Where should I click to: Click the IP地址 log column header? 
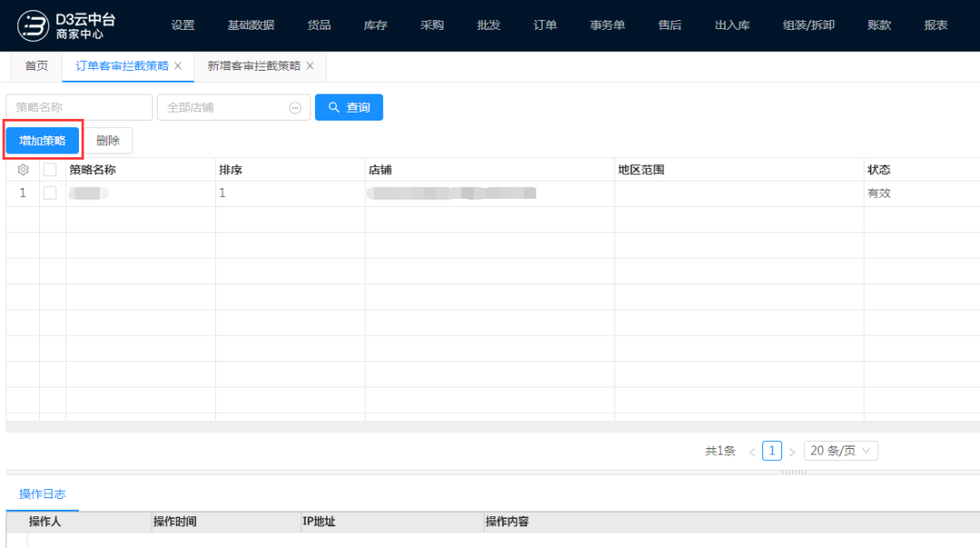click(318, 521)
